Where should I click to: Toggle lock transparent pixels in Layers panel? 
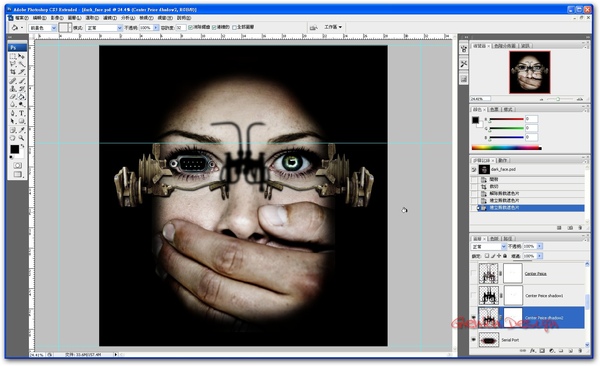[487, 256]
